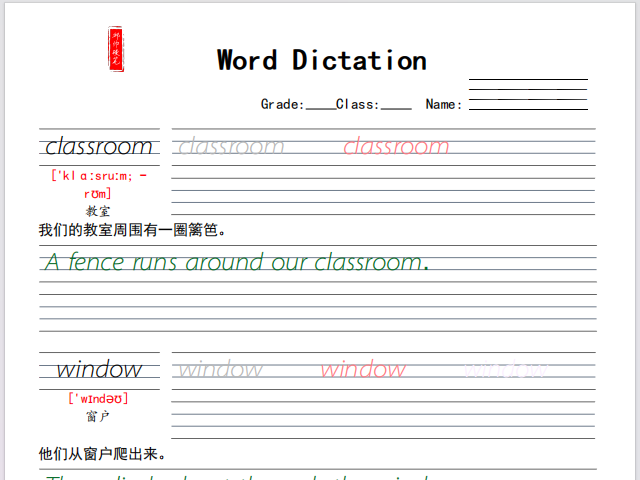
Task: Click the Chinese translation 窗户
Action: (98, 416)
